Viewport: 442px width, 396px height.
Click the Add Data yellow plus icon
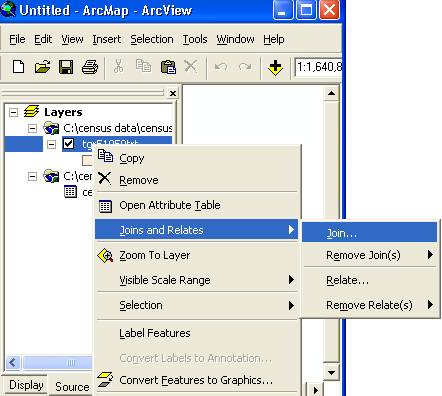[275, 67]
